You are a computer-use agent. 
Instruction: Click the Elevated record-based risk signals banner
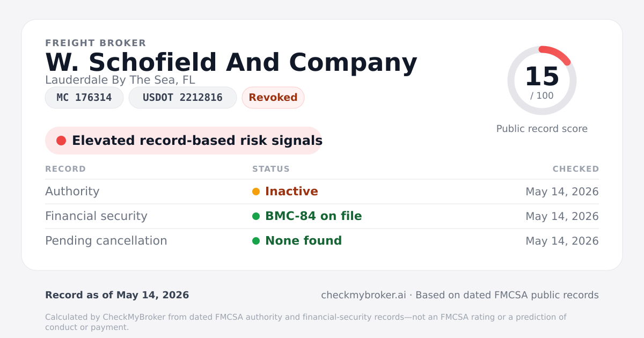click(184, 141)
